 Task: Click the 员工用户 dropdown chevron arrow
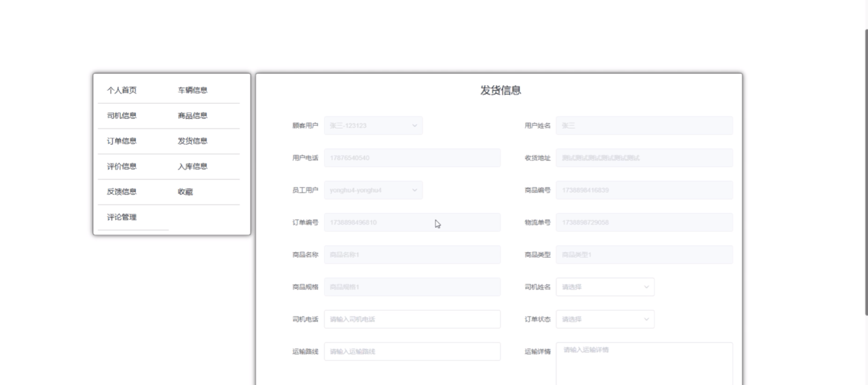tap(414, 190)
